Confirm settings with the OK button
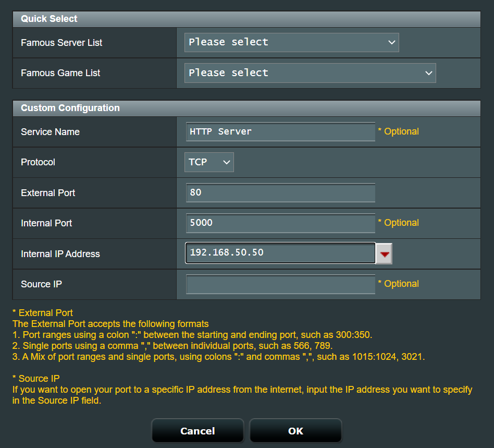Screen dimensions: 494x448 (295, 431)
